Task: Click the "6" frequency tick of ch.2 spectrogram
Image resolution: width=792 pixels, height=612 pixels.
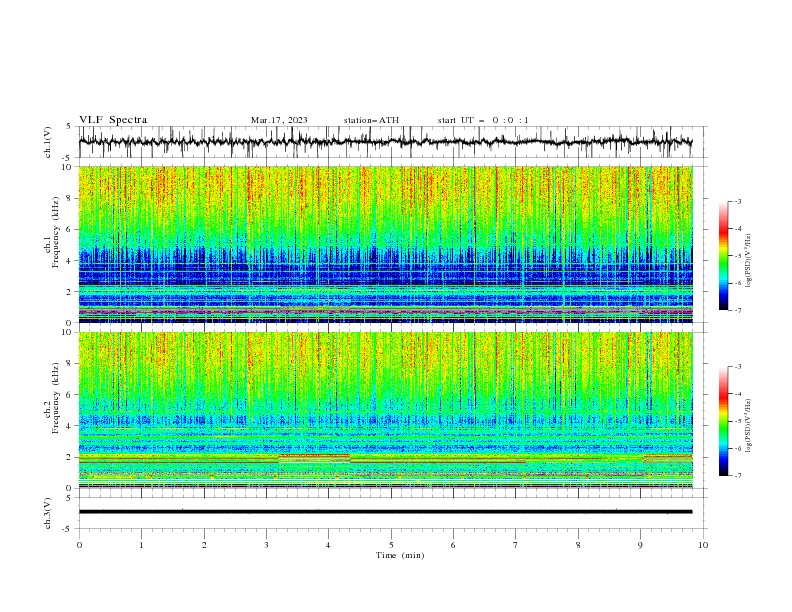Action: [70, 395]
